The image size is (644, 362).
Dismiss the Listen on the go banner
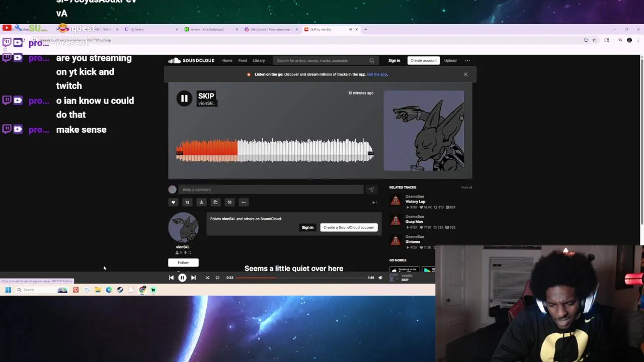click(465, 74)
